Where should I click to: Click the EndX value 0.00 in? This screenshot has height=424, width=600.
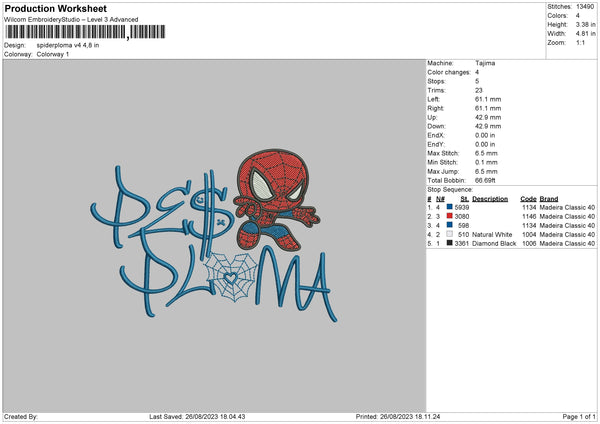(485, 135)
